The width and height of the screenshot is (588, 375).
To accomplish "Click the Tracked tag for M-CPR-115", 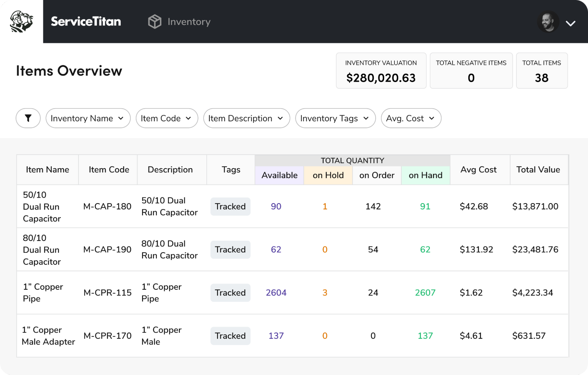I will click(x=230, y=293).
